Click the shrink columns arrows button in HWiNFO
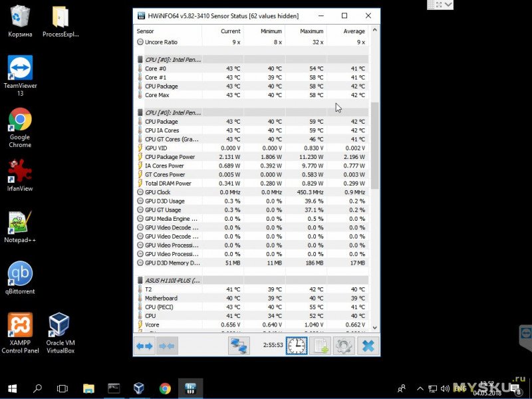Image resolution: width=532 pixels, height=399 pixels. [167, 346]
